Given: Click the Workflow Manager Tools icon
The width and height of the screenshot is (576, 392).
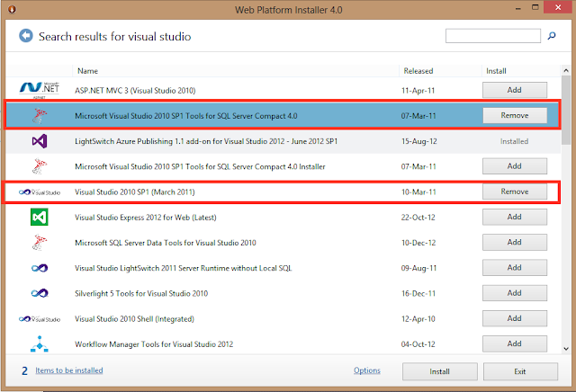Looking at the screenshot, I should coord(40,344).
